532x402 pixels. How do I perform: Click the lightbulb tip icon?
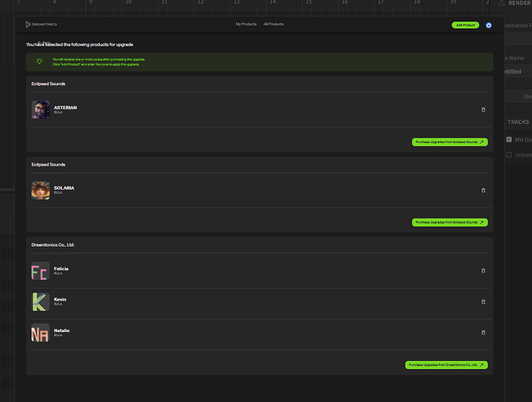coord(39,61)
